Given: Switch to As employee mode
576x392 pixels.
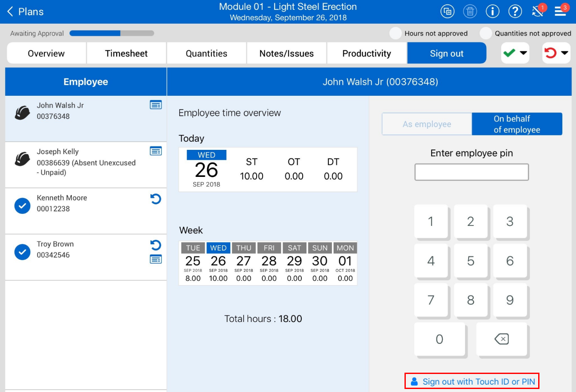Looking at the screenshot, I should [427, 124].
